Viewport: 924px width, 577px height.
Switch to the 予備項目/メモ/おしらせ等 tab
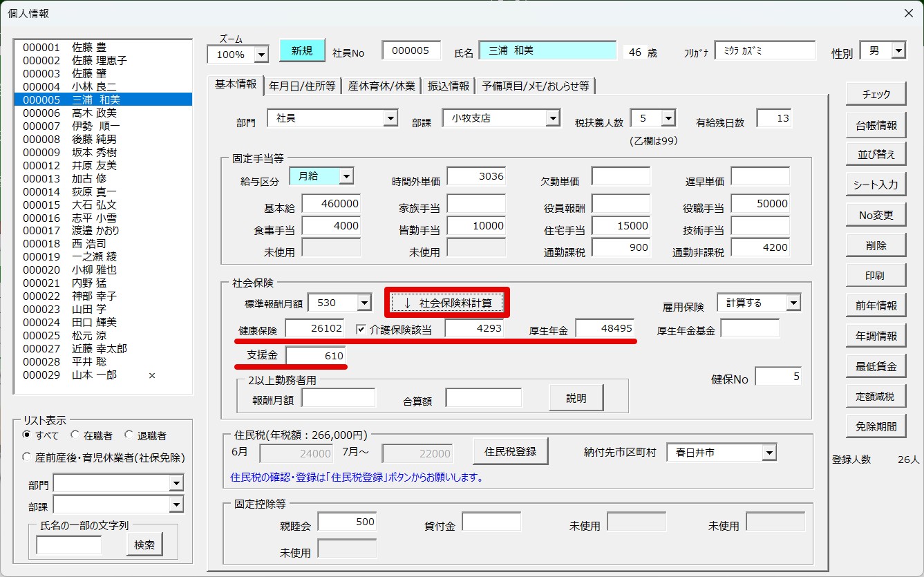coord(536,86)
